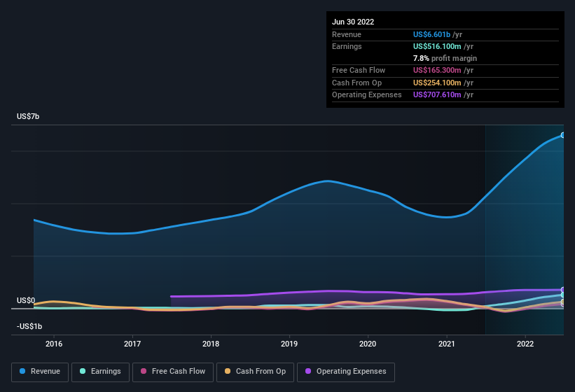Screen dimensions: 575x392
Task: Toggle the Free Cash Flow legend button
Action: tap(173, 372)
